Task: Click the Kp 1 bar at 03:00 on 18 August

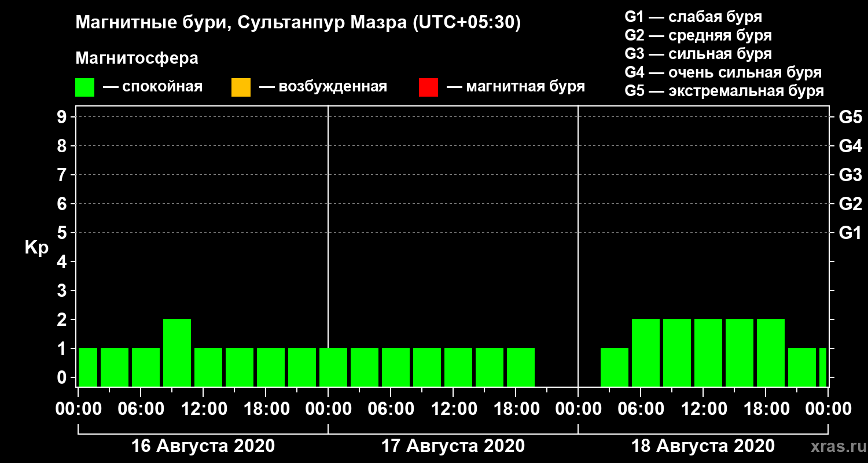Action: (x=615, y=367)
